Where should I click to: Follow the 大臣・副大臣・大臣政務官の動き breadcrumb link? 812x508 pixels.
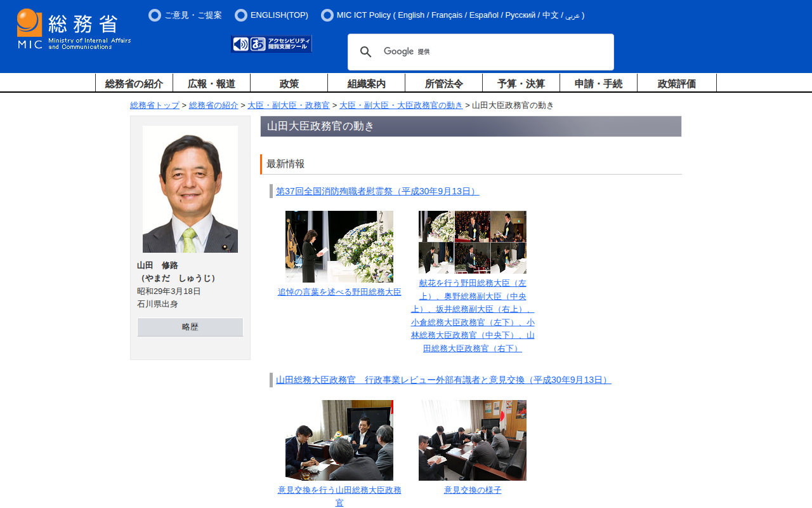click(401, 105)
